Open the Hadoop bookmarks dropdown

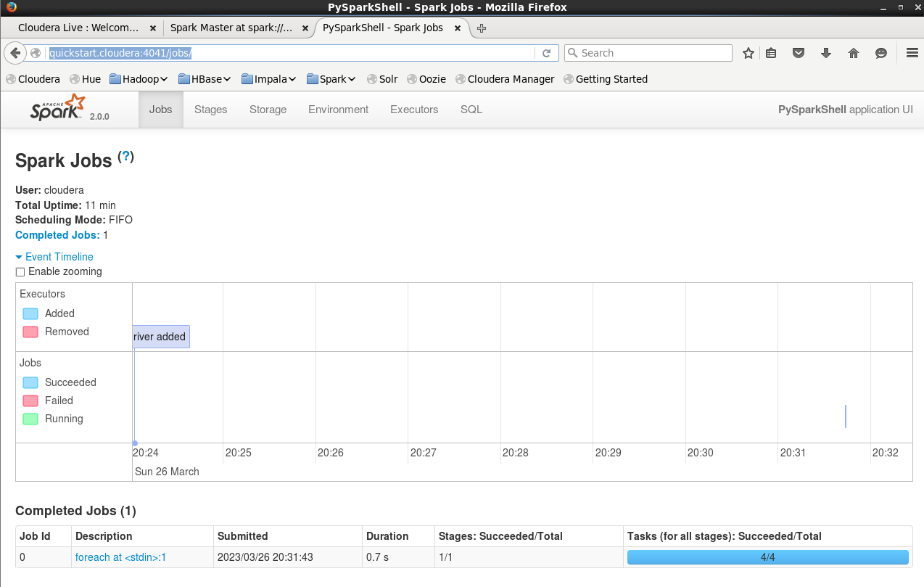point(138,79)
